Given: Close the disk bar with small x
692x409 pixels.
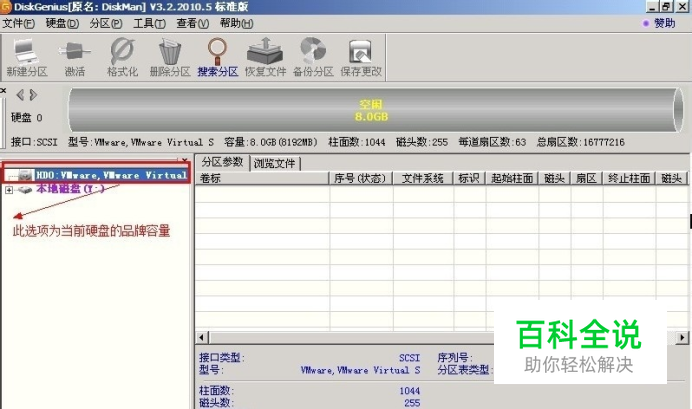Looking at the screenshot, I should point(3,90).
